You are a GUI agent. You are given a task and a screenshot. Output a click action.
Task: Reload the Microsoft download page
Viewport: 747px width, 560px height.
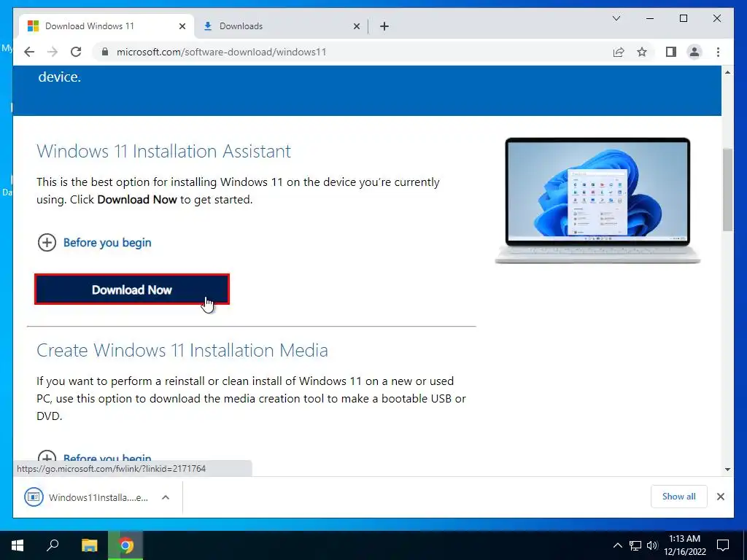point(76,52)
